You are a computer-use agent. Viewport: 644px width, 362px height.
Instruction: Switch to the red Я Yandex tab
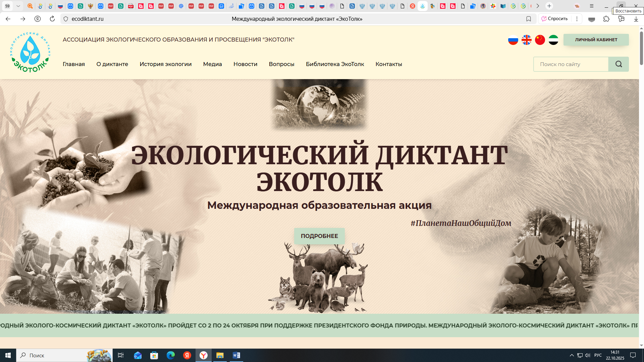(x=413, y=6)
